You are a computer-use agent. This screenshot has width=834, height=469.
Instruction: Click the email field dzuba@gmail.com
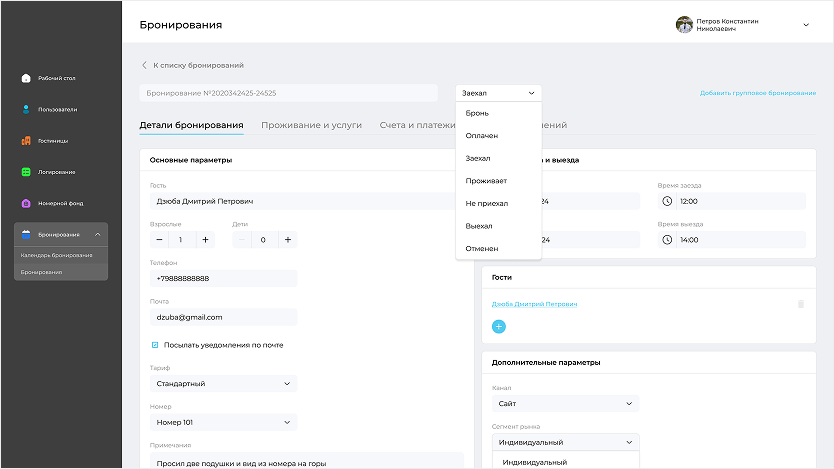[223, 317]
